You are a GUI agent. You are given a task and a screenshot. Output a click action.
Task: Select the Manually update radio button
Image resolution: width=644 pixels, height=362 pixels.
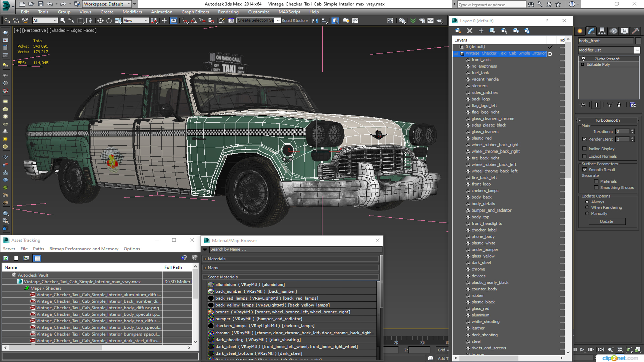tap(587, 213)
